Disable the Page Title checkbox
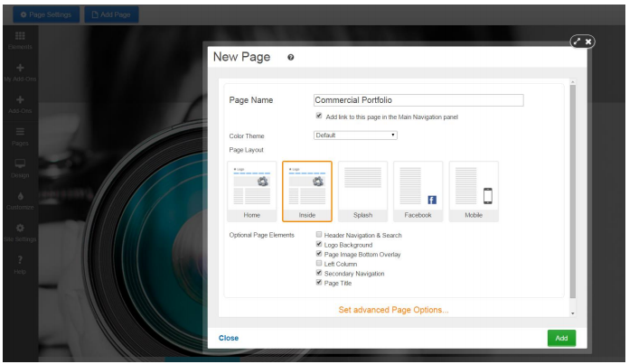Viewport: 629px width, 364px height. (318, 283)
